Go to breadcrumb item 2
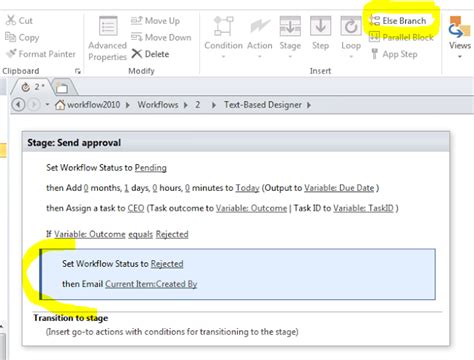The image size is (474, 360). 198,105
